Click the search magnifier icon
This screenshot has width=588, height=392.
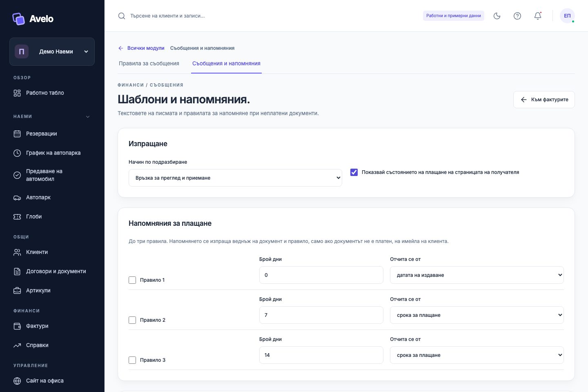point(122,16)
